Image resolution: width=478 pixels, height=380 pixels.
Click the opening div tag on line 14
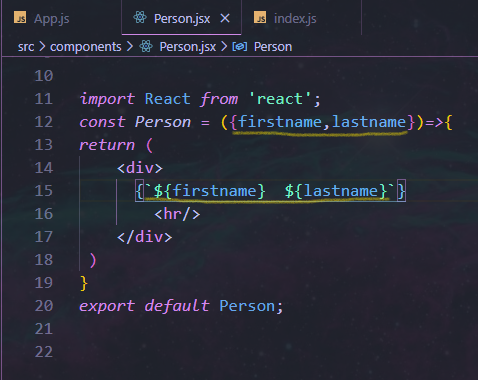point(140,168)
